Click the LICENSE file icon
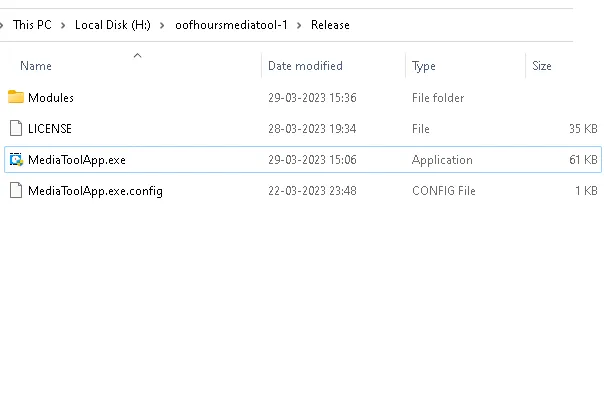 16,128
